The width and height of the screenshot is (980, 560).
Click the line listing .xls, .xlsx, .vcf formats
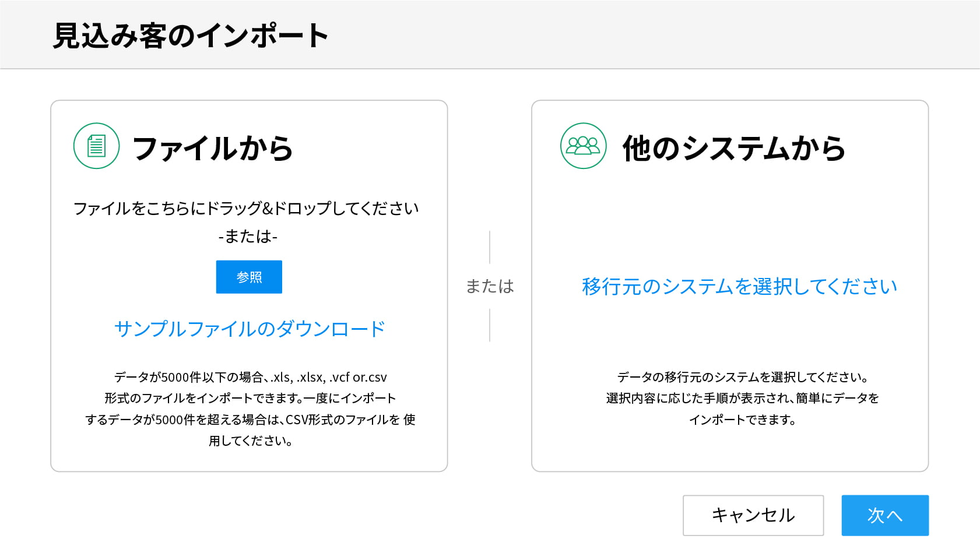[250, 377]
